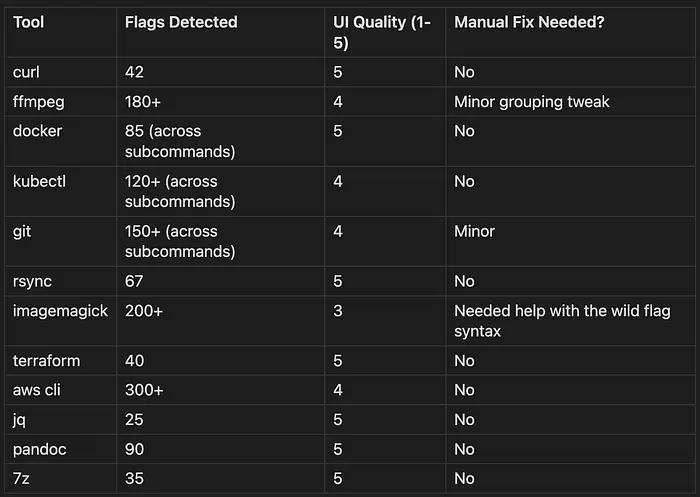
Task: Select the Flags Detected column header
Action: tap(181, 22)
